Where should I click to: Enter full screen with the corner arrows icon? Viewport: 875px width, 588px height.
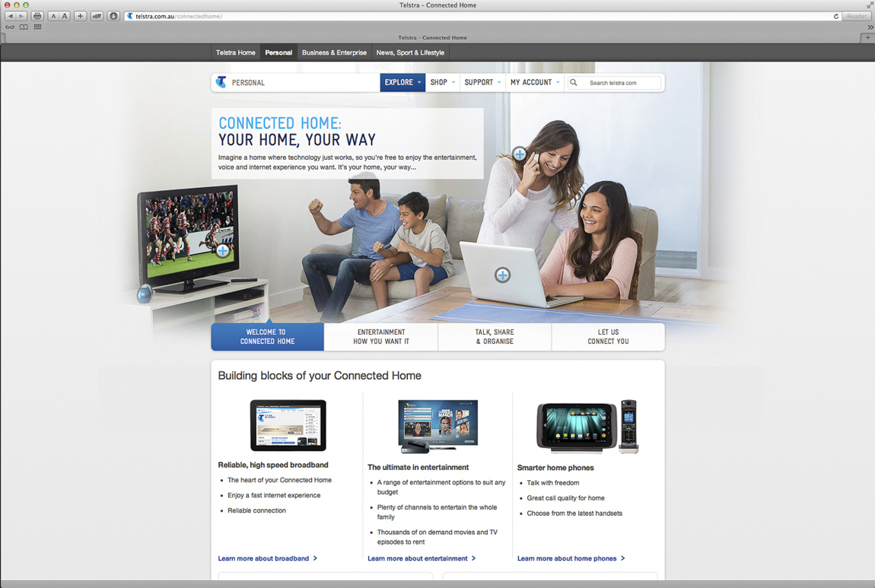tap(870, 5)
